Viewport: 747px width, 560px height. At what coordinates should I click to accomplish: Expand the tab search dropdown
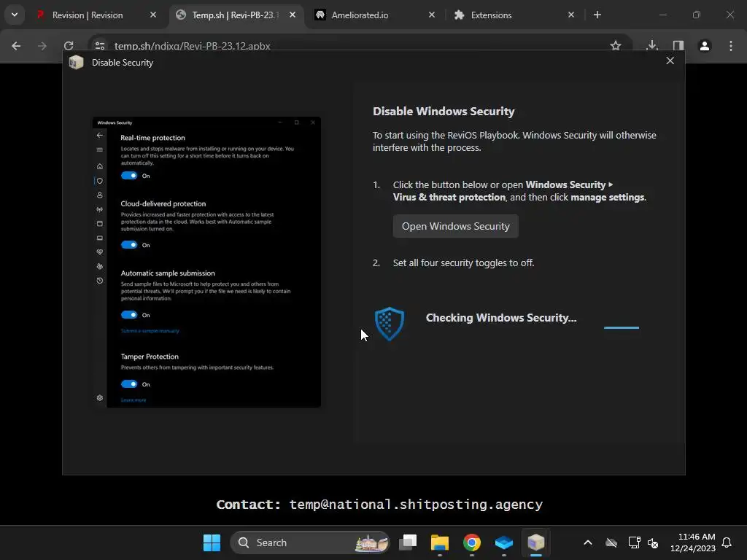tap(15, 15)
